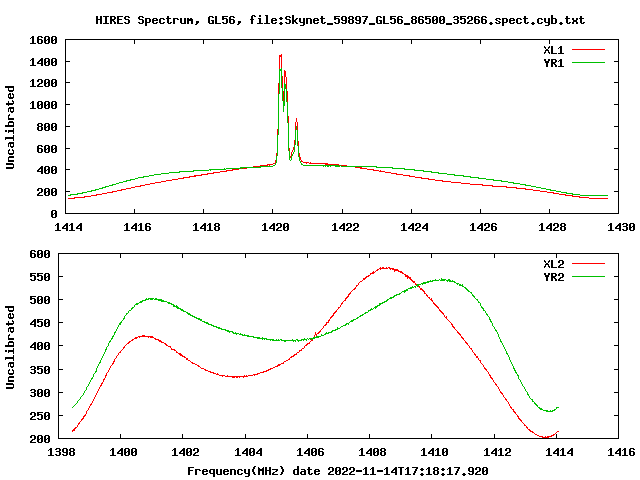Screen dimensions: 640x480
Task: Click the 1418 x-axis tick label
Action: coord(206,227)
